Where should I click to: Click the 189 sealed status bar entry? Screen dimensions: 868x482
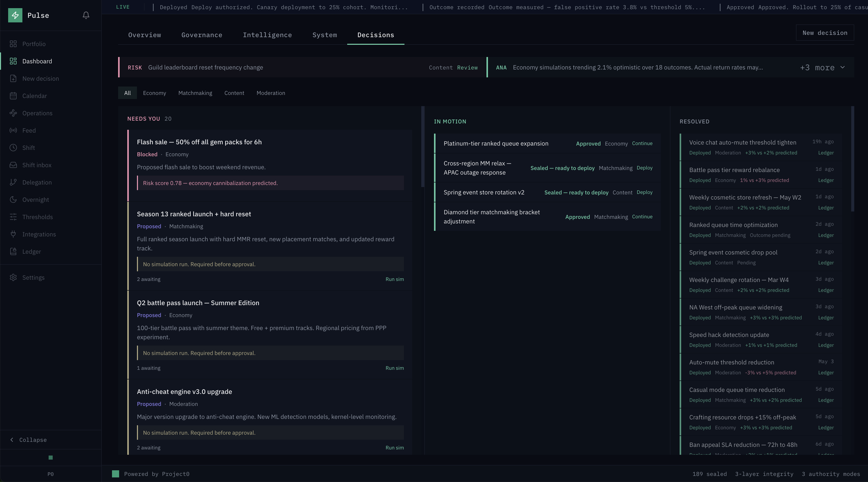(710, 474)
